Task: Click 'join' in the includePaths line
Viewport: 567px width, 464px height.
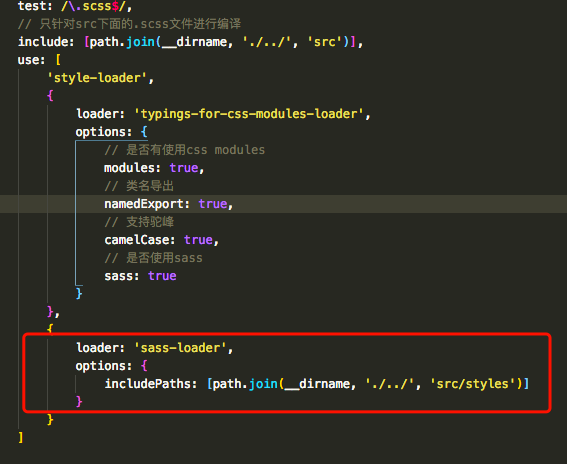Action: pyautogui.click(x=263, y=384)
